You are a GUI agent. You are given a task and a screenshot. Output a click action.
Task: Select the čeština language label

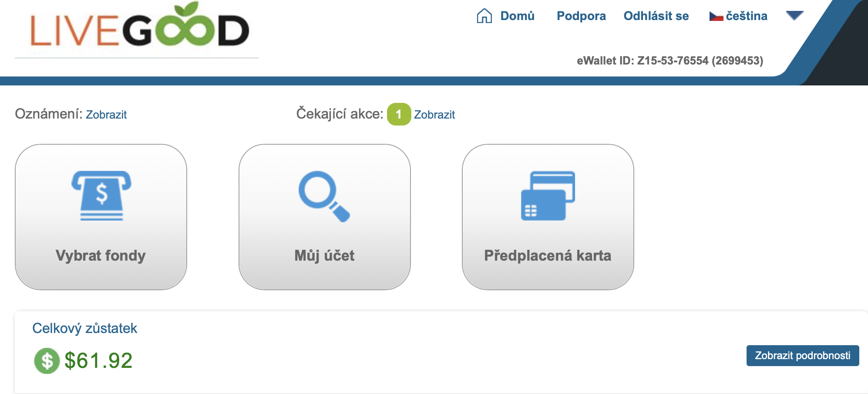pos(747,16)
